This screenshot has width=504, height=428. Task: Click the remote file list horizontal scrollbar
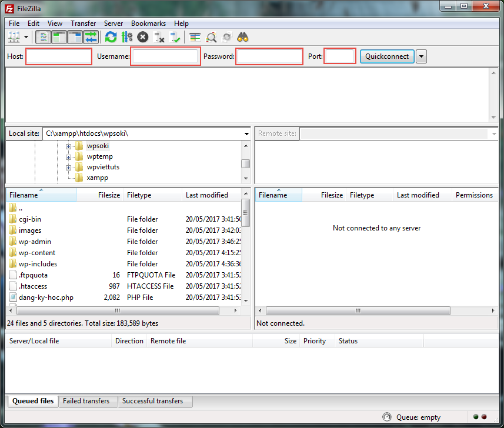click(358, 311)
